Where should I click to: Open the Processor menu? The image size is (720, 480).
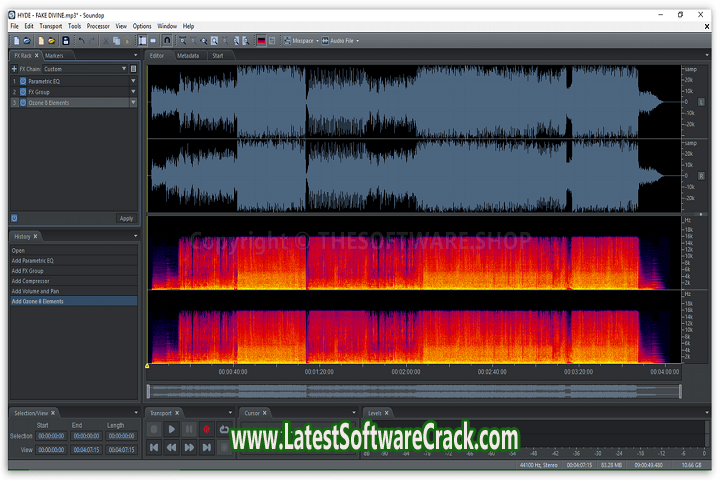pos(98,26)
